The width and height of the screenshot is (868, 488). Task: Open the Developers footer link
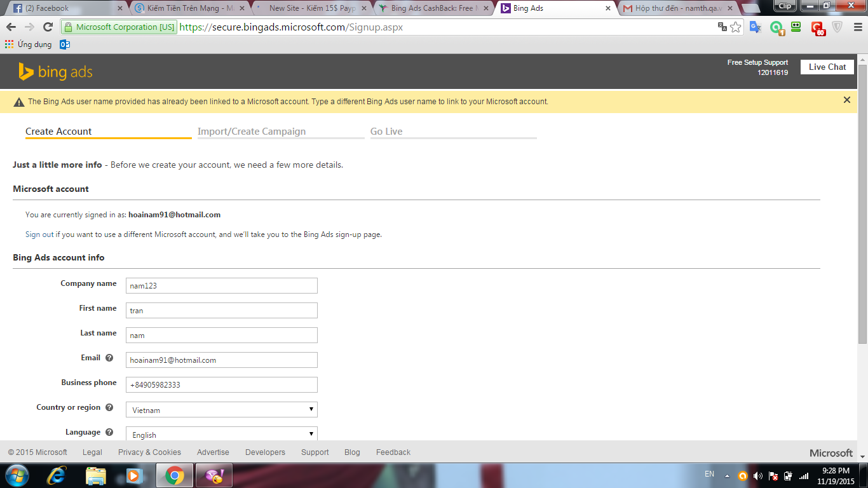click(x=265, y=452)
